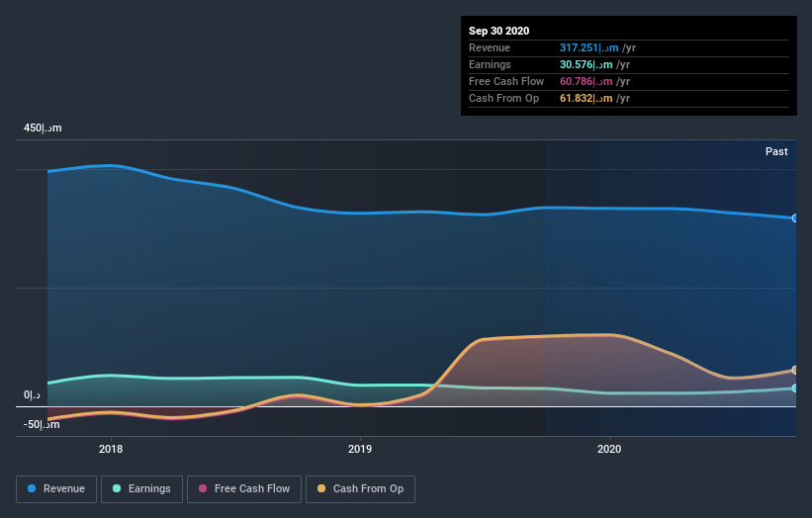Click the Revenue value 317.251 in tooltip
The image size is (812, 518).
click(588, 48)
